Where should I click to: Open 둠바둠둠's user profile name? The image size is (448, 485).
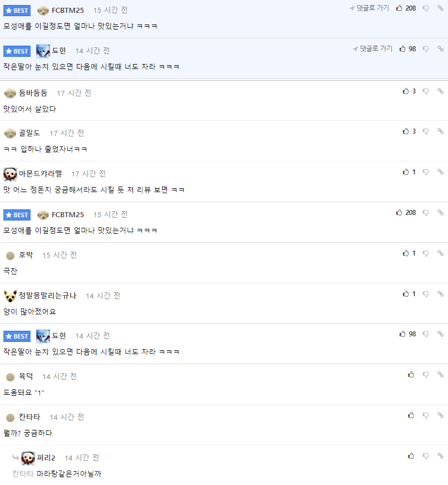click(x=33, y=93)
